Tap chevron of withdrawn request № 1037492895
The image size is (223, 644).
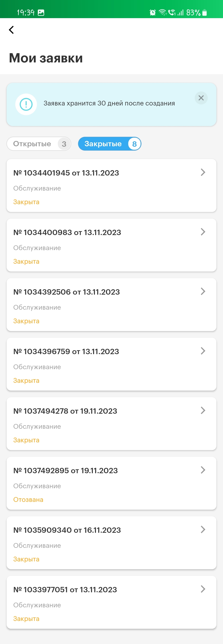203,470
